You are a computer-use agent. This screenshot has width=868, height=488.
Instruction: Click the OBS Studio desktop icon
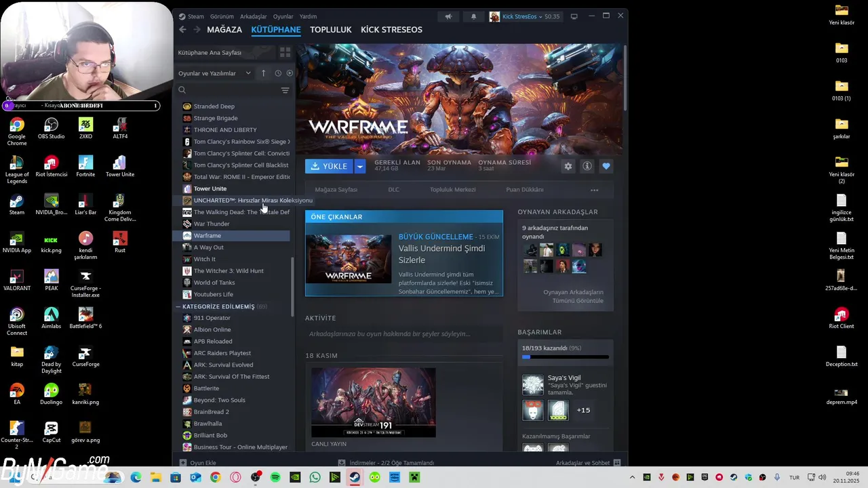click(51, 128)
